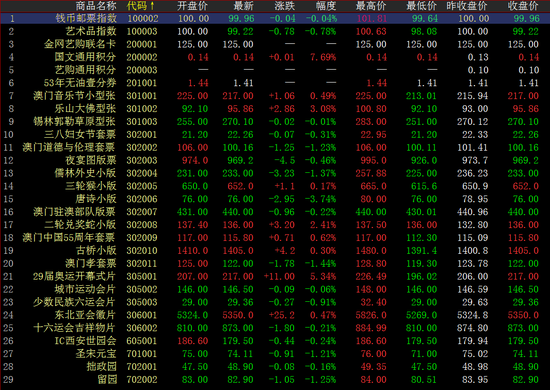Click the 收盘价 column header
The height and width of the screenshot is (390, 550).
pyautogui.click(x=523, y=6)
